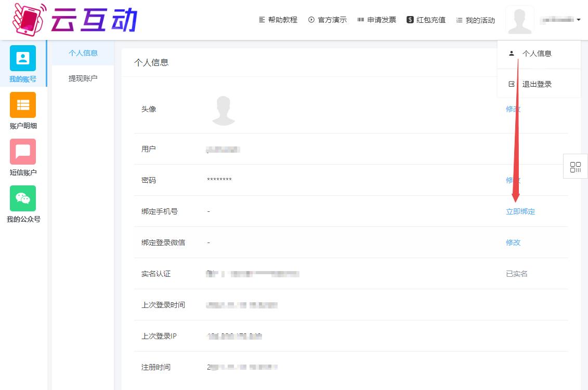Open 我的活动 in top navigation
The image size is (588, 390).
(476, 20)
